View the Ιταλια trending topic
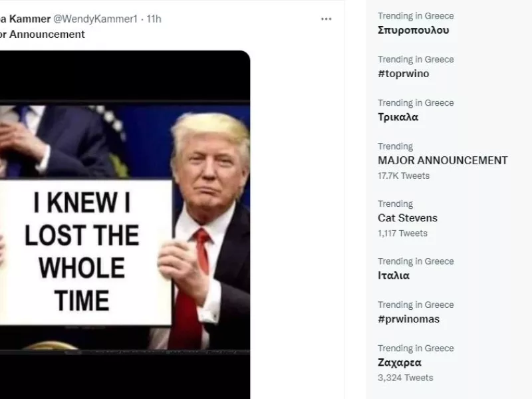Image resolution: width=532 pixels, height=399 pixels. 394,275
